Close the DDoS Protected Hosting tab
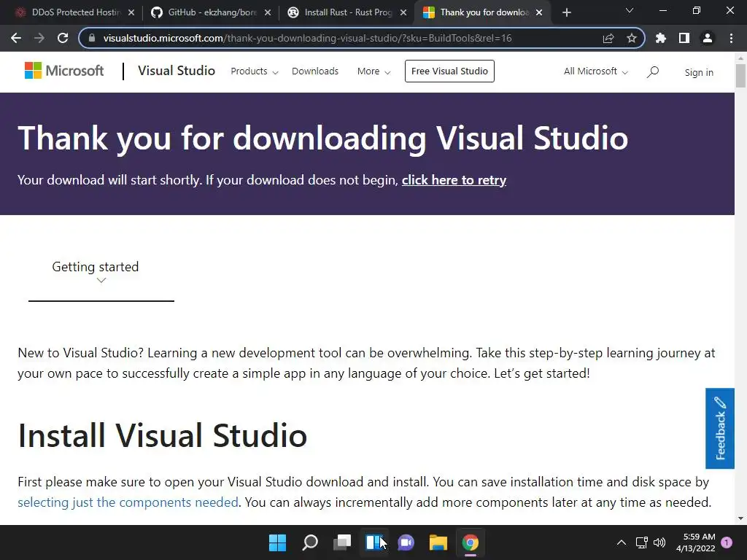 coord(131,12)
